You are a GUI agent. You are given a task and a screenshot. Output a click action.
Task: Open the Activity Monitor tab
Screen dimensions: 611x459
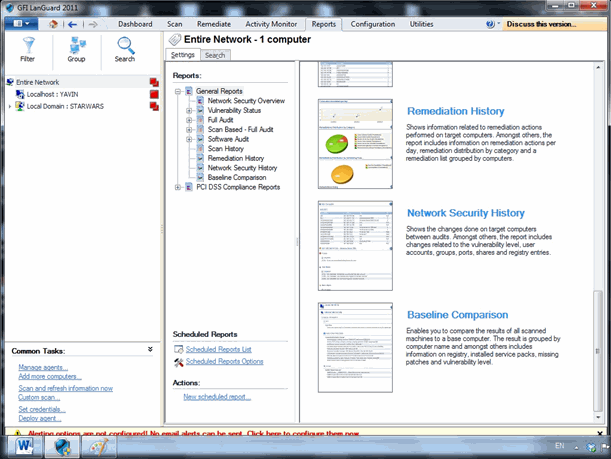[271, 24]
